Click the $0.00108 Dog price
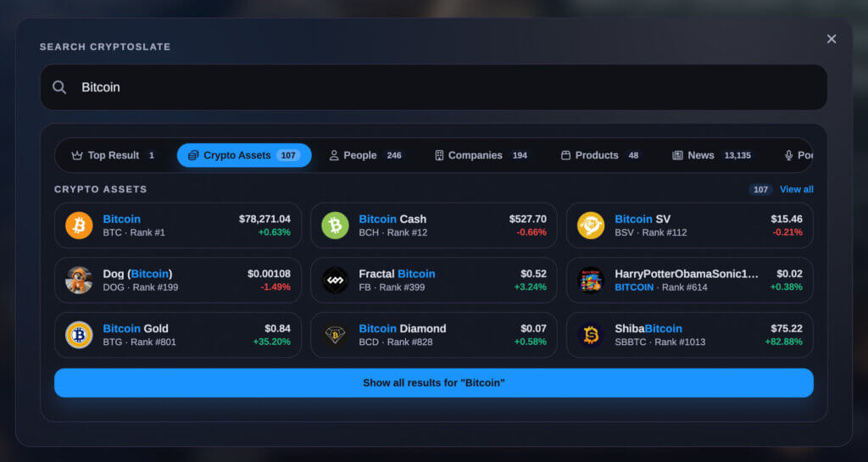The height and width of the screenshot is (462, 868). [x=269, y=274]
